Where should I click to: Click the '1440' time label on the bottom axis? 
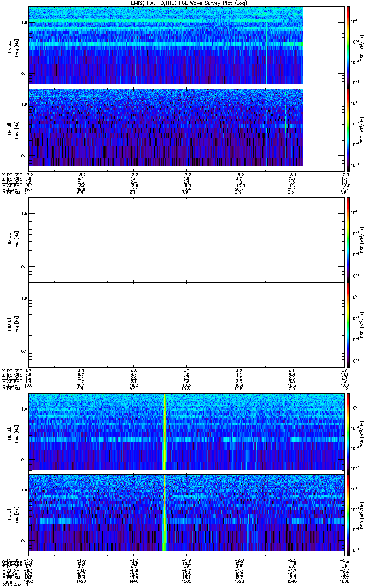coord(133,581)
